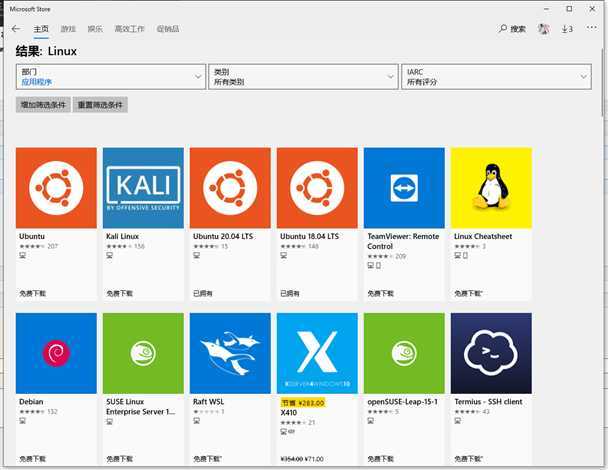Click 免费下载 under Raft WSL
Image resolution: width=608 pixels, height=470 pixels.
coord(207,459)
